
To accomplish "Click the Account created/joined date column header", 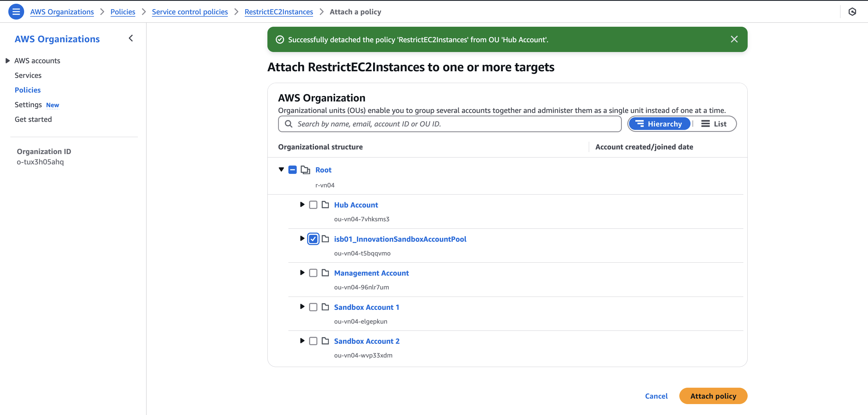I will (x=644, y=147).
